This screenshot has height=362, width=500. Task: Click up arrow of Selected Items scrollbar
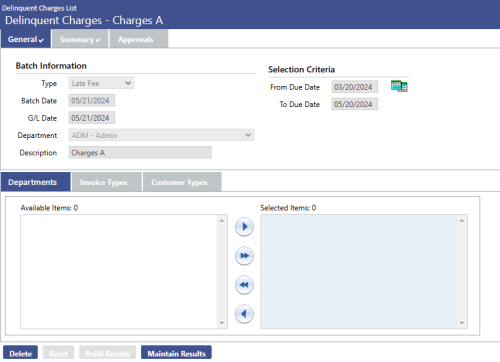[462, 220]
